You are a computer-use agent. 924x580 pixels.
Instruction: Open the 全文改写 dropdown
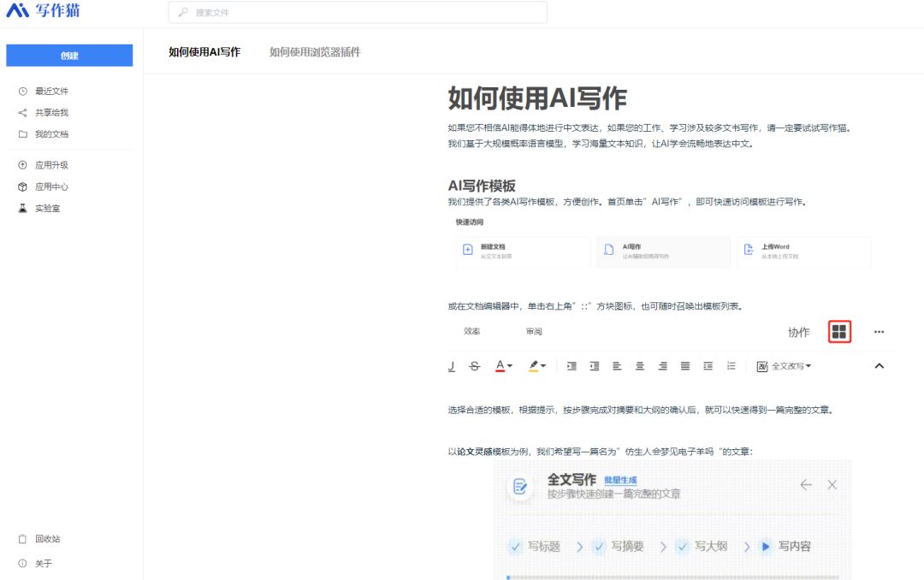pyautogui.click(x=785, y=366)
